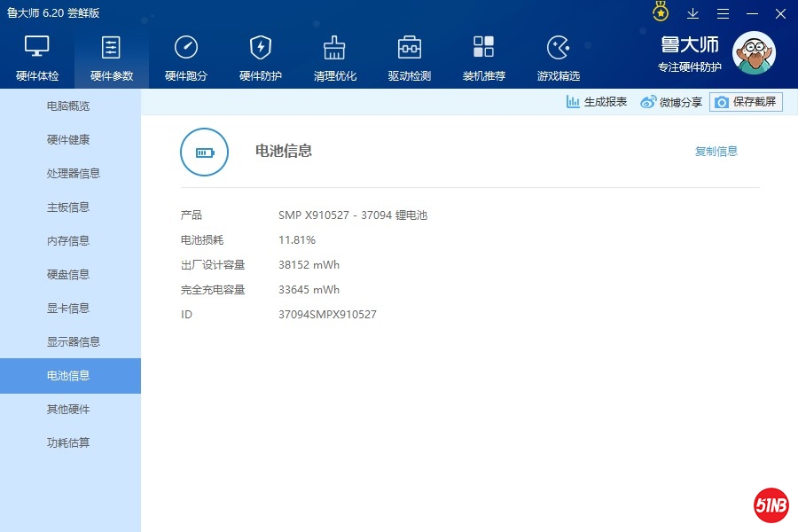Screen dimensions: 798x532
Task: Select 显卡信息 in the sidebar
Action: (x=68, y=309)
